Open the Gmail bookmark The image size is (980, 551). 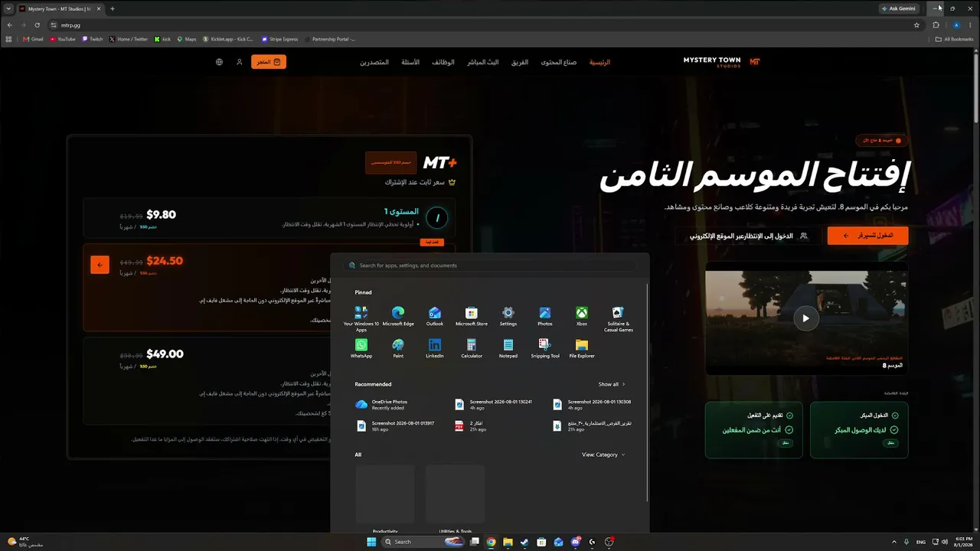pos(33,39)
